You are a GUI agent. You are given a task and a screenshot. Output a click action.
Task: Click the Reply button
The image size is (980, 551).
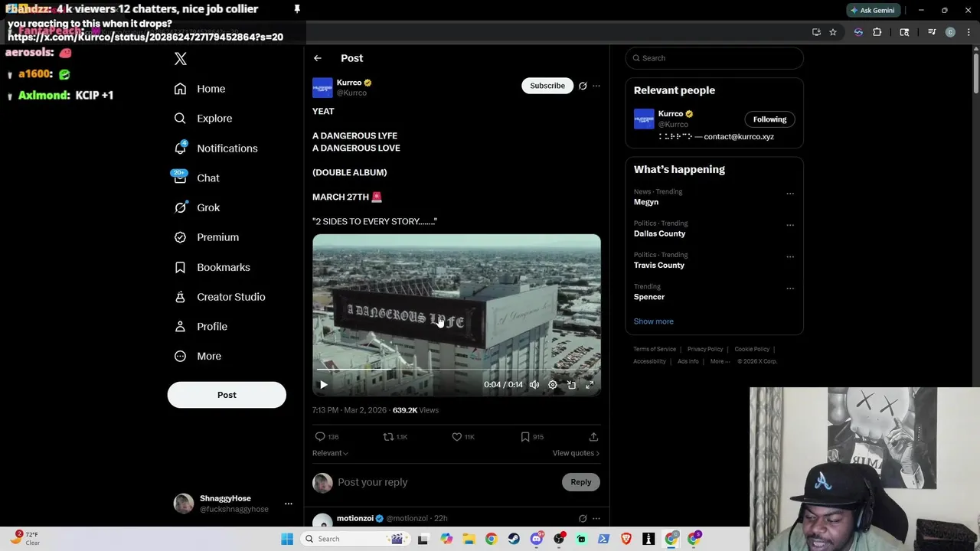tap(581, 482)
